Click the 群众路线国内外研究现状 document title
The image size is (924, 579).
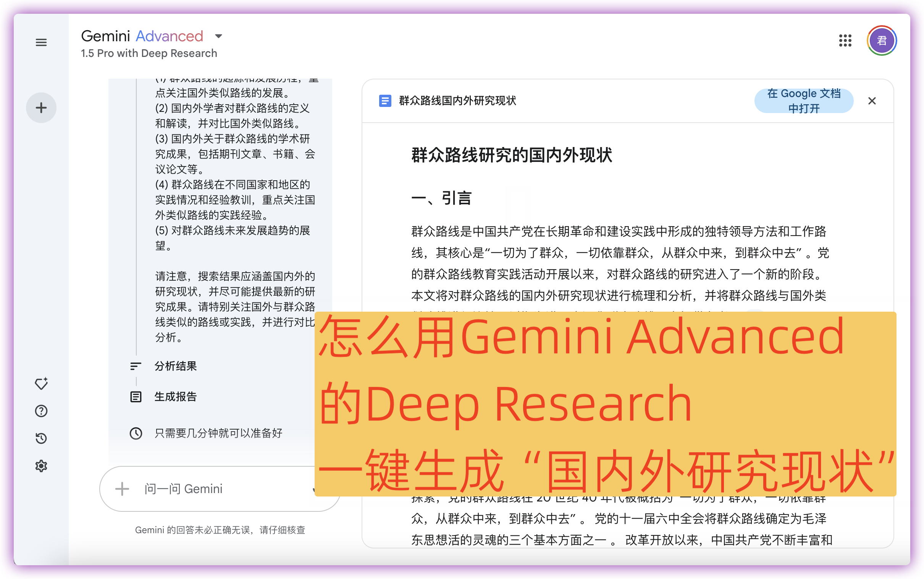tap(457, 101)
